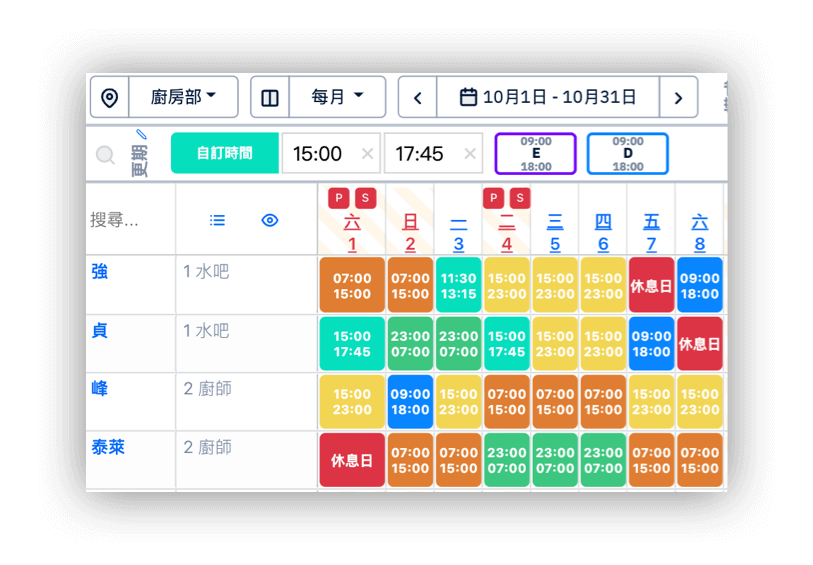Open day header 日 2
This screenshot has height=565, width=813.
(410, 233)
